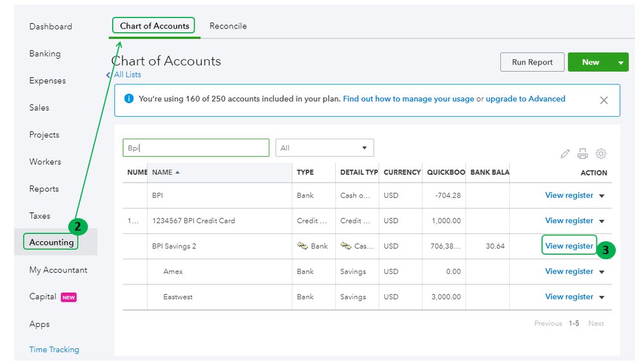Go to Reports in the sidebar
The width and height of the screenshot is (644, 363).
44,189
